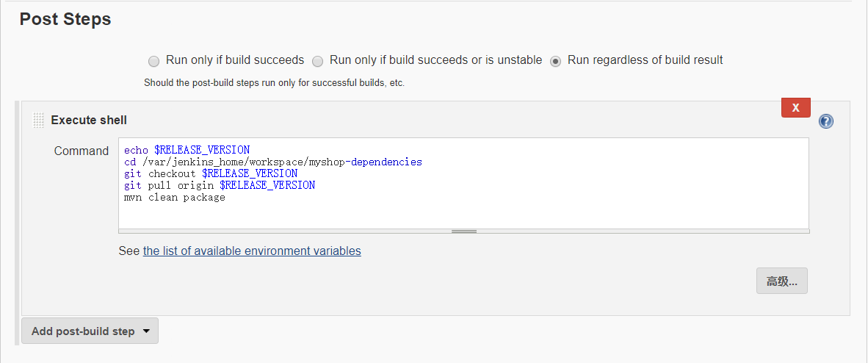Choose "Run only if build succeeds or is unstable"
Screen dimensions: 868x363
tap(318, 61)
